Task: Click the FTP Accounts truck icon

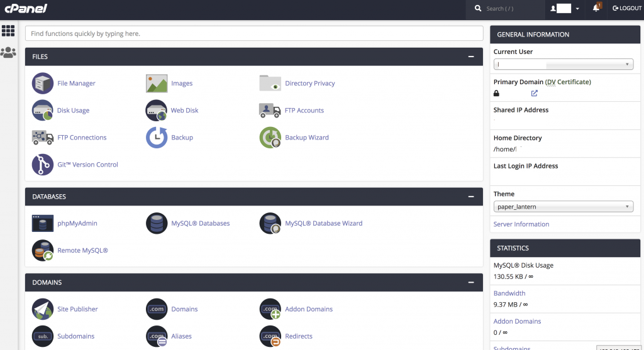Action: [270, 111]
